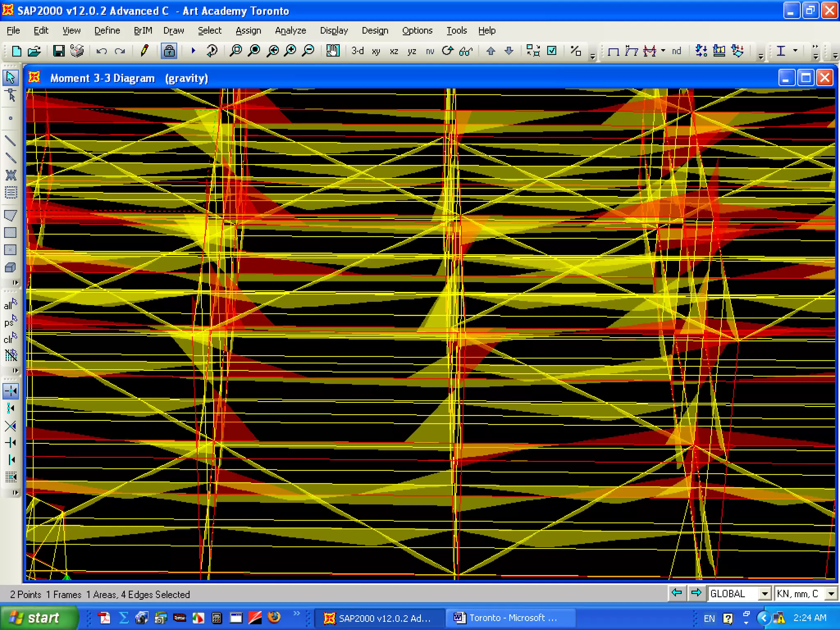The height and width of the screenshot is (630, 840).
Task: Open the Display menu
Action: (x=334, y=31)
